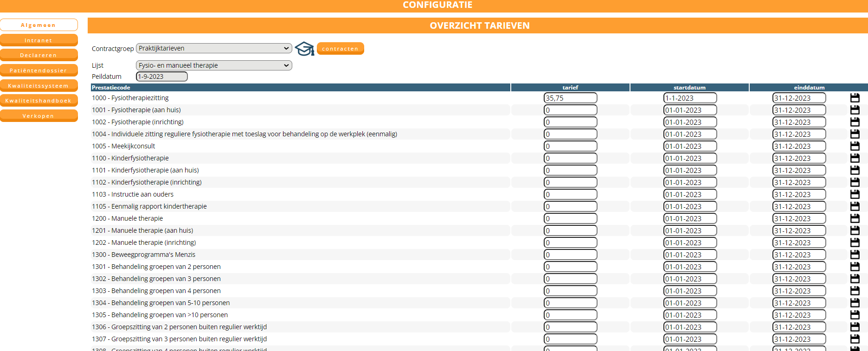This screenshot has width=868, height=351.
Task: Go to Declareren in the sidebar
Action: tap(39, 55)
